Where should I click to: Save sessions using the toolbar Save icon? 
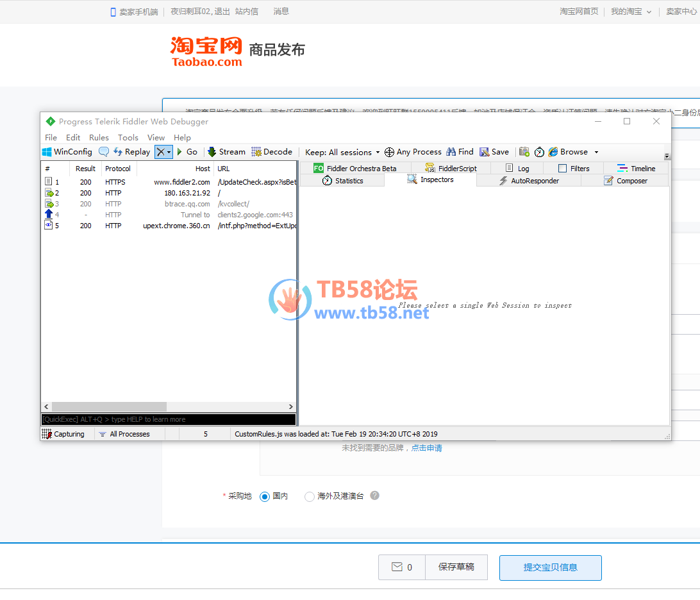coord(494,152)
